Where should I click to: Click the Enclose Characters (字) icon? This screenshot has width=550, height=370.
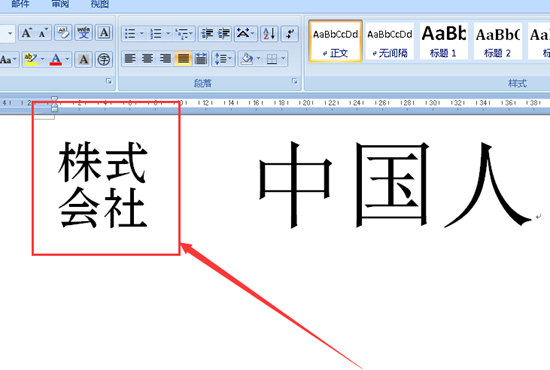click(x=104, y=59)
